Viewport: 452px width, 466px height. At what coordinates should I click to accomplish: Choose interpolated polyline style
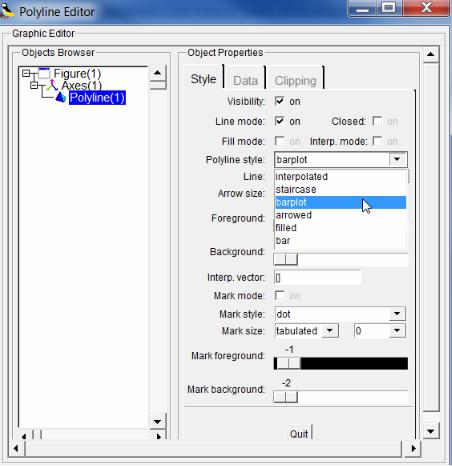click(x=340, y=177)
